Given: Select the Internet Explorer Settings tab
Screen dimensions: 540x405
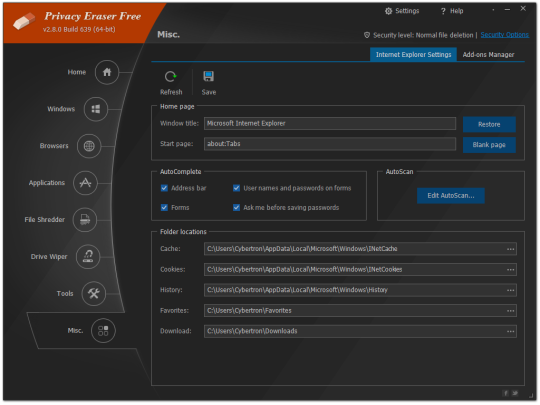Looking at the screenshot, I should (413, 55).
